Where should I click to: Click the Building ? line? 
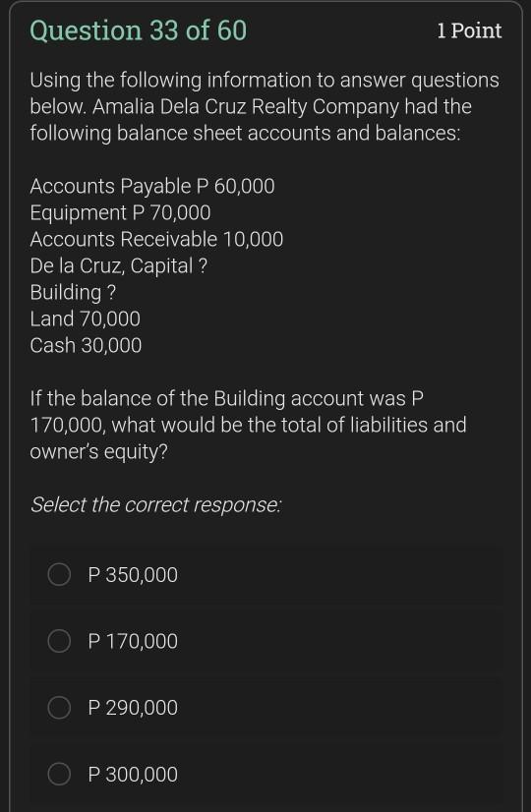click(x=73, y=293)
